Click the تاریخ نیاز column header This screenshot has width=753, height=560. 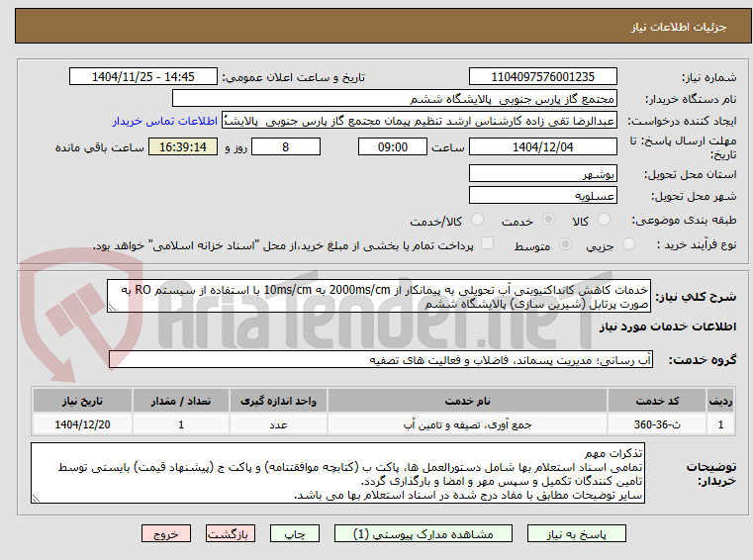[82, 401]
